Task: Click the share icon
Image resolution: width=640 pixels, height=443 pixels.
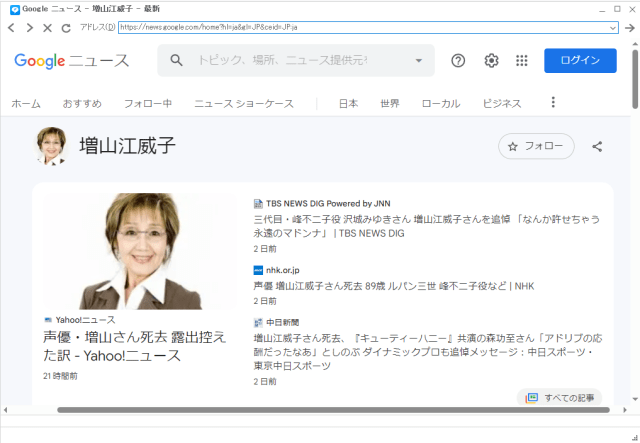Action: 597,146
